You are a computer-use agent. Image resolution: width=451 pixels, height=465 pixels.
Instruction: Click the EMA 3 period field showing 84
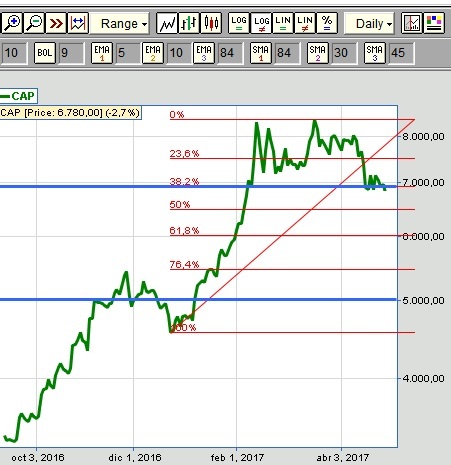(x=231, y=53)
